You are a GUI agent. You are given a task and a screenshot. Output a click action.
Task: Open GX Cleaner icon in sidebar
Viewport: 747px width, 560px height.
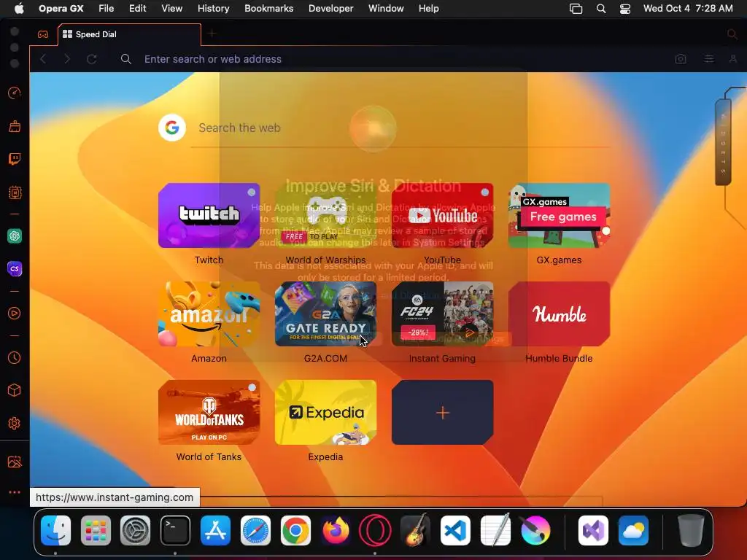(15, 126)
